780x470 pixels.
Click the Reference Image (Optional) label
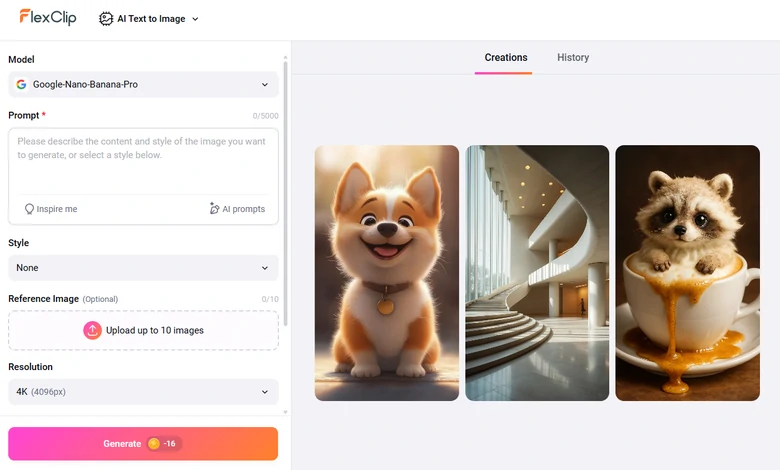point(63,299)
